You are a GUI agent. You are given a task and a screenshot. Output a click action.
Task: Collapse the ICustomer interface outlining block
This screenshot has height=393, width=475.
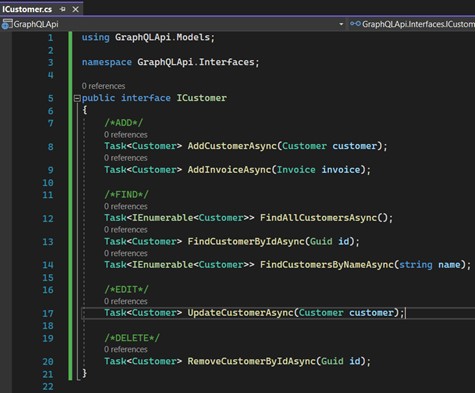coord(77,98)
